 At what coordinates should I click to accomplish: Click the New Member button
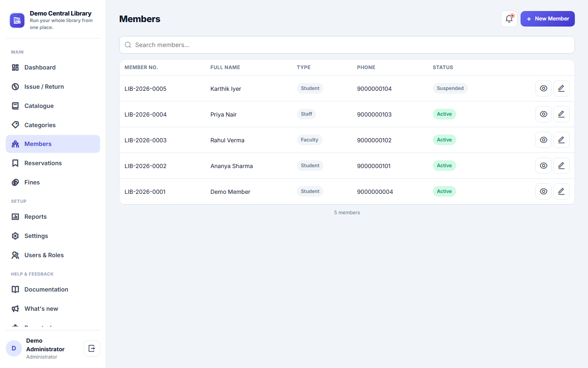(548, 19)
